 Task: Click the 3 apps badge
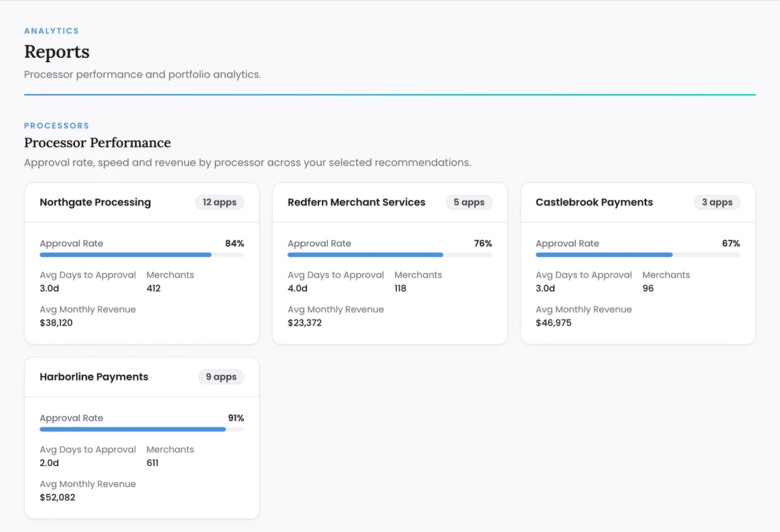(717, 202)
